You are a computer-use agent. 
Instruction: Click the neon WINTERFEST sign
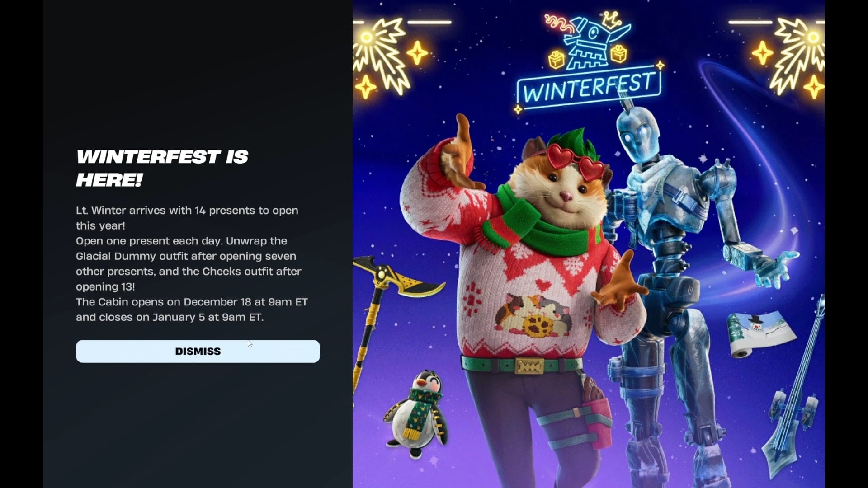pos(589,87)
